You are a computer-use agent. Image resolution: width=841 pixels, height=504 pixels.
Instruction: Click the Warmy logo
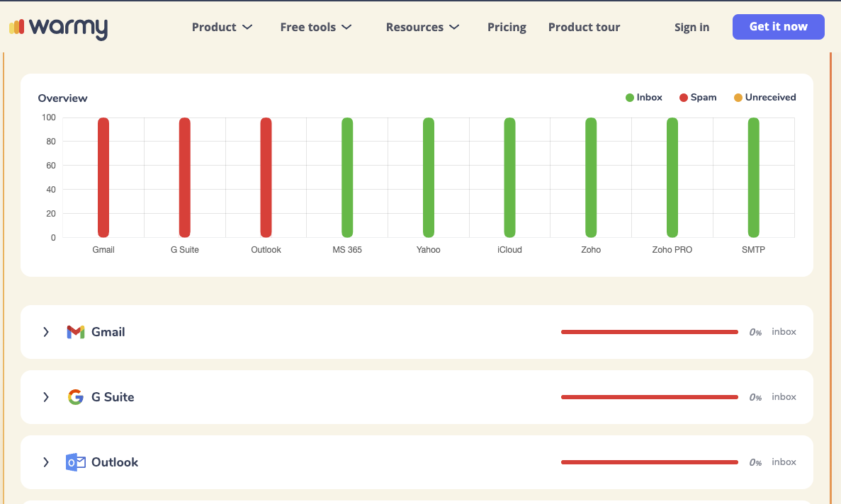pyautogui.click(x=58, y=28)
